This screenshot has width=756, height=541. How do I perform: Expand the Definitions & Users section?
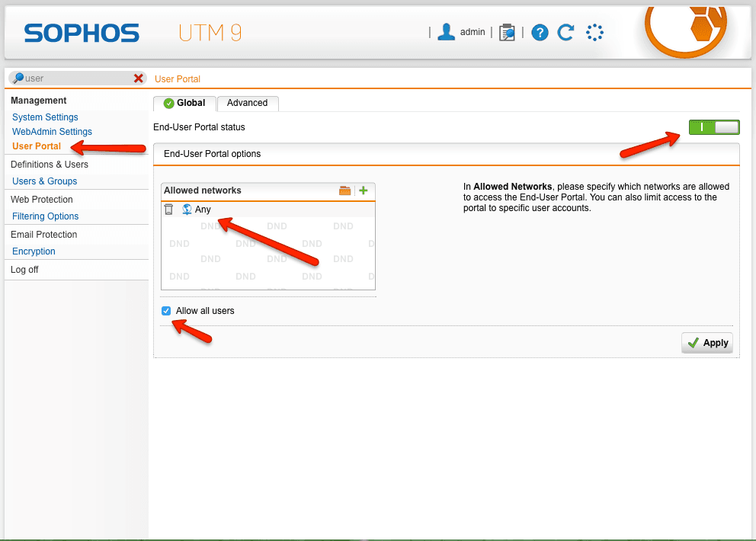tap(50, 165)
